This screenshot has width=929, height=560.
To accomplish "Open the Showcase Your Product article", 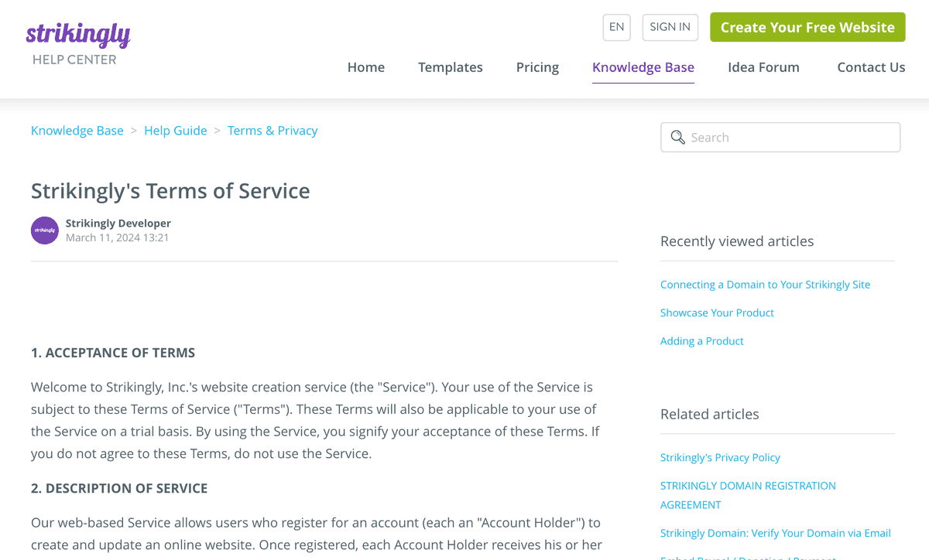I will [x=717, y=312].
